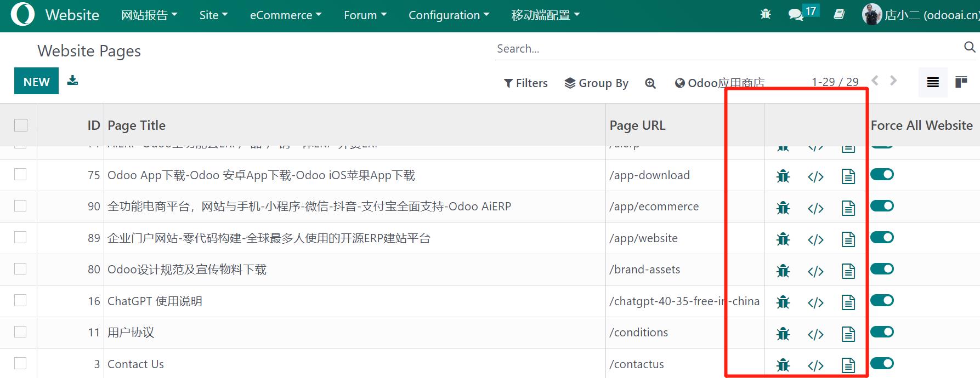This screenshot has width=980, height=378.
Task: Click the NEW button
Action: click(36, 81)
